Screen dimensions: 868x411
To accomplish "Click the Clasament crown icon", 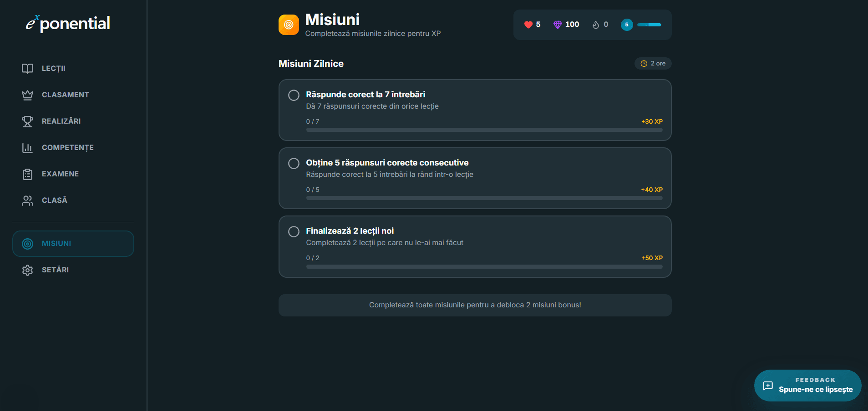I will pos(27,95).
